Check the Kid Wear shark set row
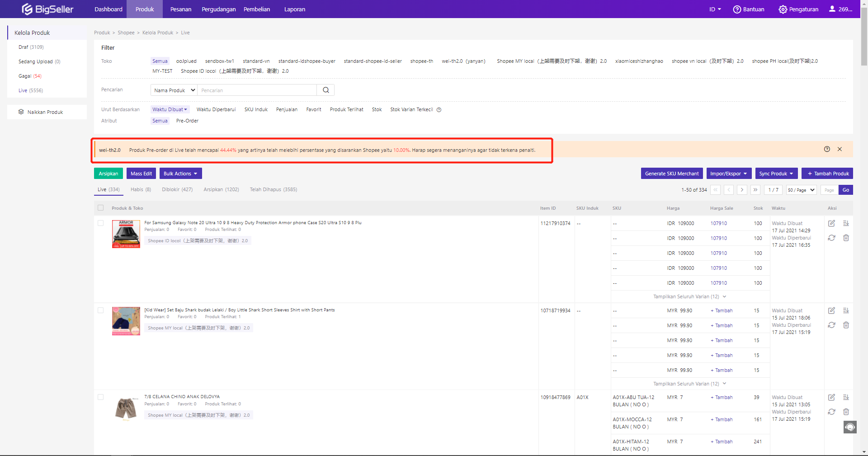This screenshot has height=456, width=868. click(101, 310)
